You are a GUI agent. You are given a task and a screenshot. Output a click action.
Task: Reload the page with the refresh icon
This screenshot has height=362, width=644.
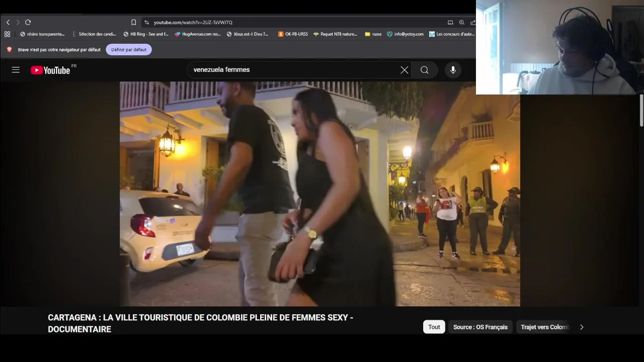tap(28, 22)
